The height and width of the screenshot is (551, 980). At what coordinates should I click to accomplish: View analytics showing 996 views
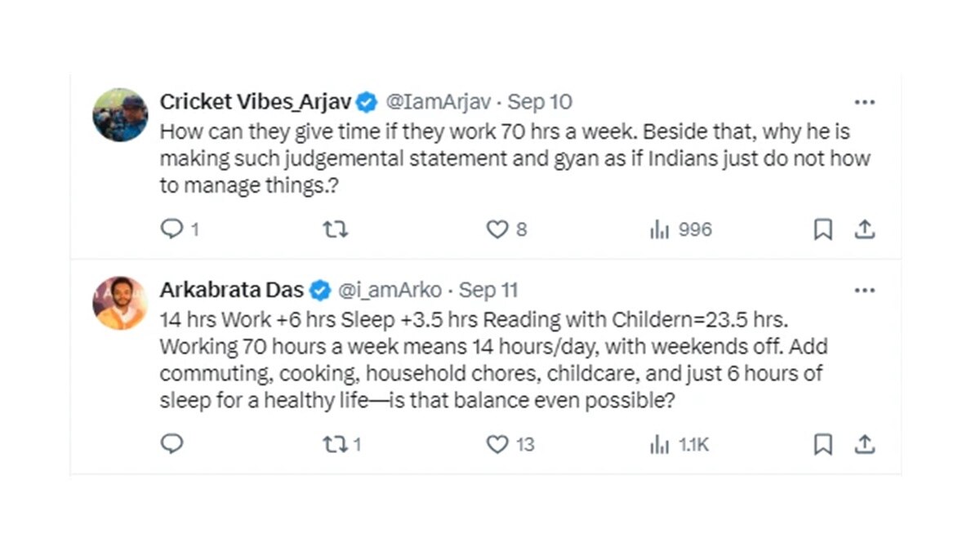point(660,230)
